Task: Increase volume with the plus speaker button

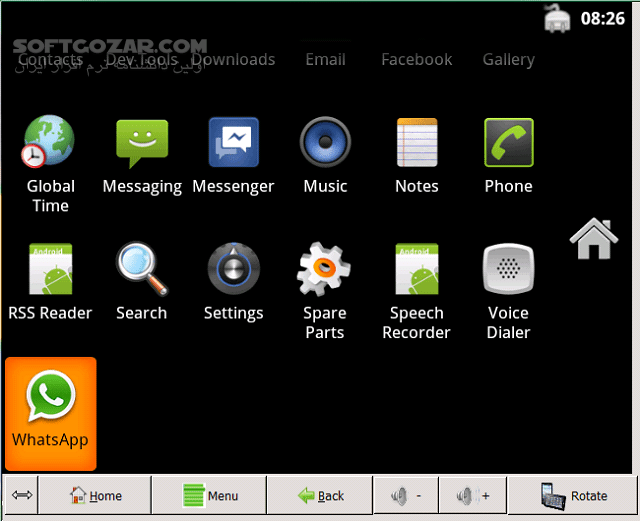Action: point(473,495)
